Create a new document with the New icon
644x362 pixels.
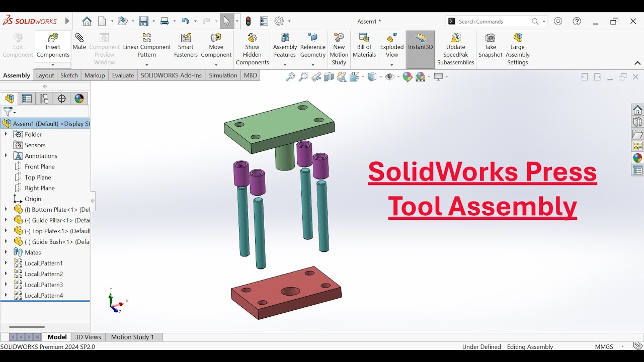click(x=102, y=21)
